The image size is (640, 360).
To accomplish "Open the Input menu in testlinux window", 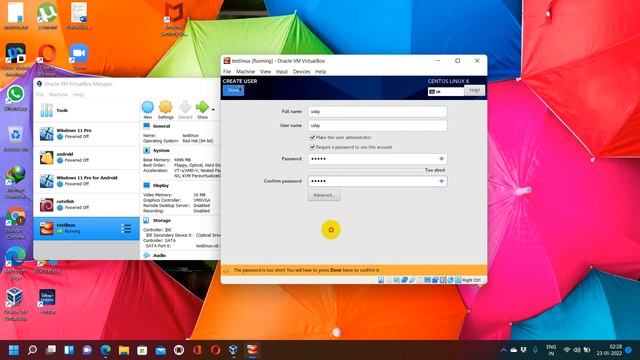I will (282, 71).
